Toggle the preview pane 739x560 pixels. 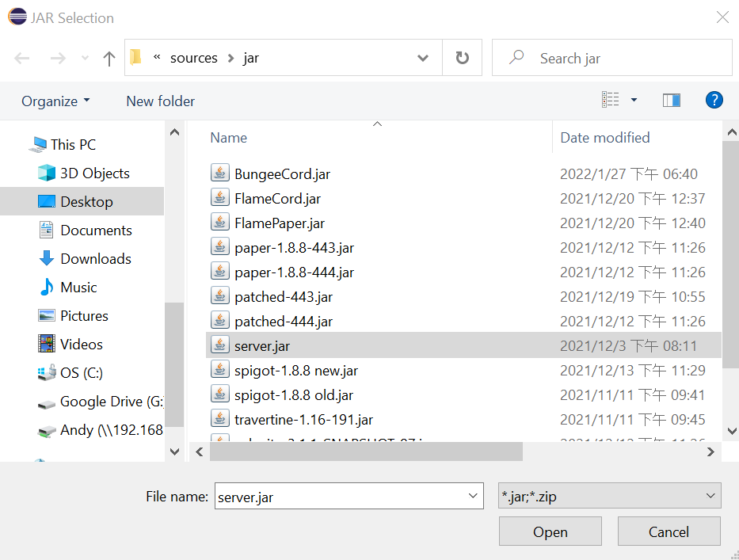coord(671,100)
